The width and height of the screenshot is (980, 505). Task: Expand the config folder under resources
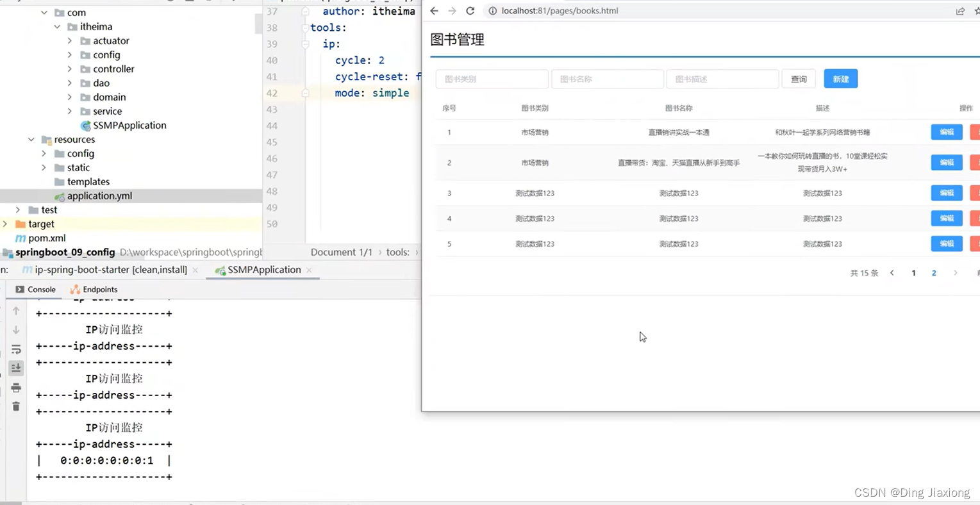[x=44, y=153]
